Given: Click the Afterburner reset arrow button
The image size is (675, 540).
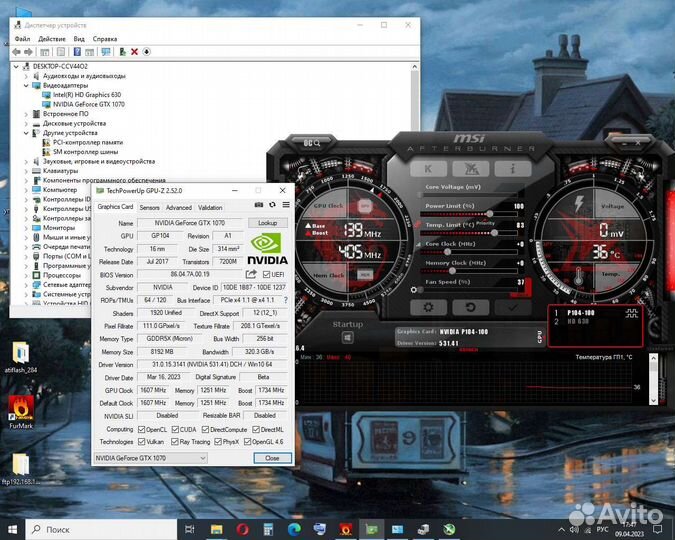Looking at the screenshot, I should 471,307.
